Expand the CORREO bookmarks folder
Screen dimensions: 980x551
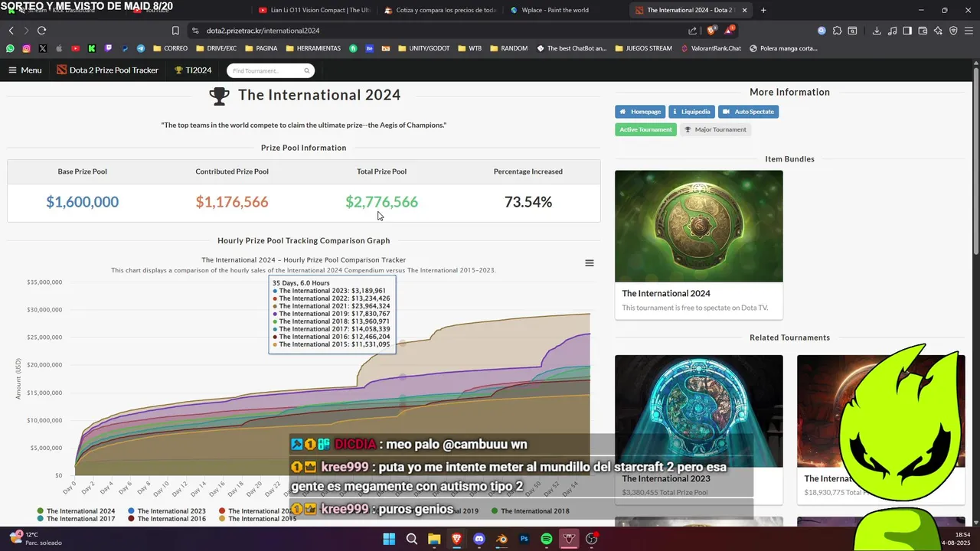tap(170, 48)
